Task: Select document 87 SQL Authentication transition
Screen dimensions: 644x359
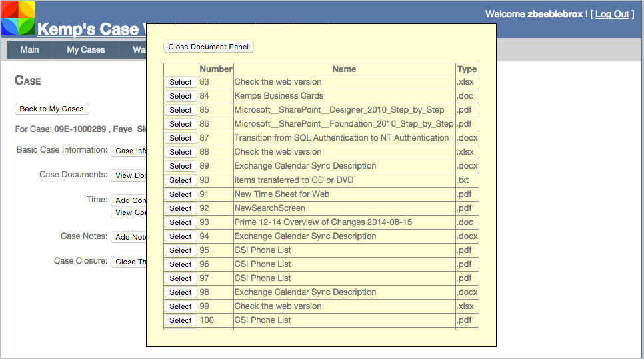Action: pos(180,138)
